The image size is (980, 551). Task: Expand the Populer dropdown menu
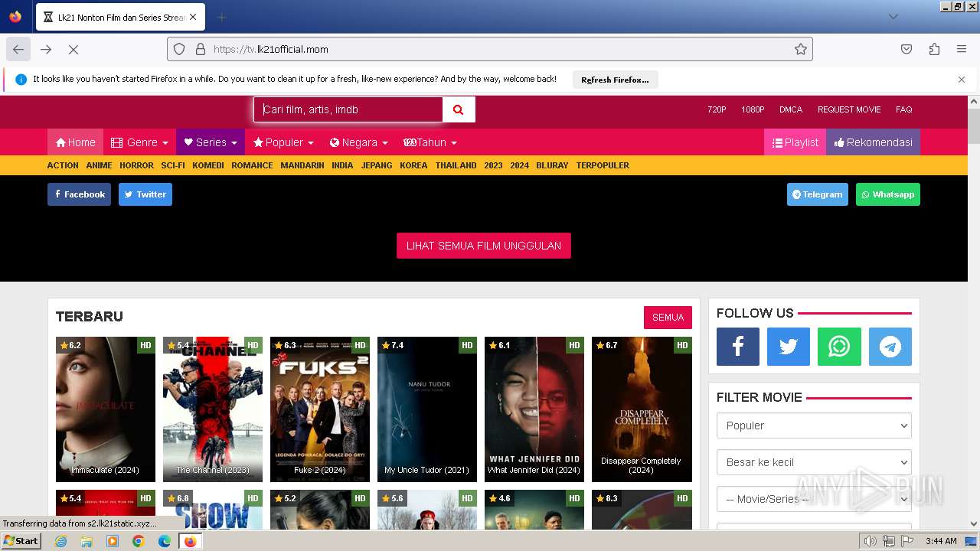click(x=283, y=142)
